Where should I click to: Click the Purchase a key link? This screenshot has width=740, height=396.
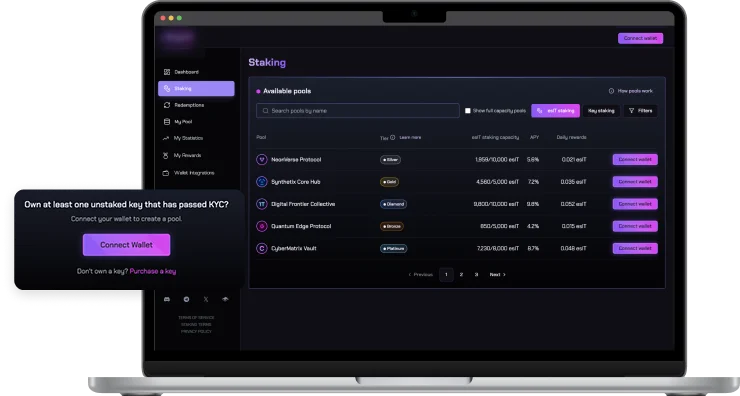tap(153, 271)
